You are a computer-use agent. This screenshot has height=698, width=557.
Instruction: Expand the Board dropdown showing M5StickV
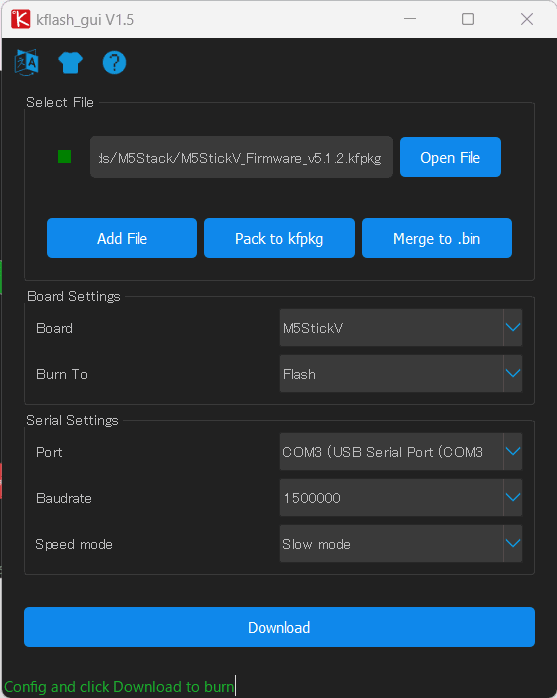point(401,328)
